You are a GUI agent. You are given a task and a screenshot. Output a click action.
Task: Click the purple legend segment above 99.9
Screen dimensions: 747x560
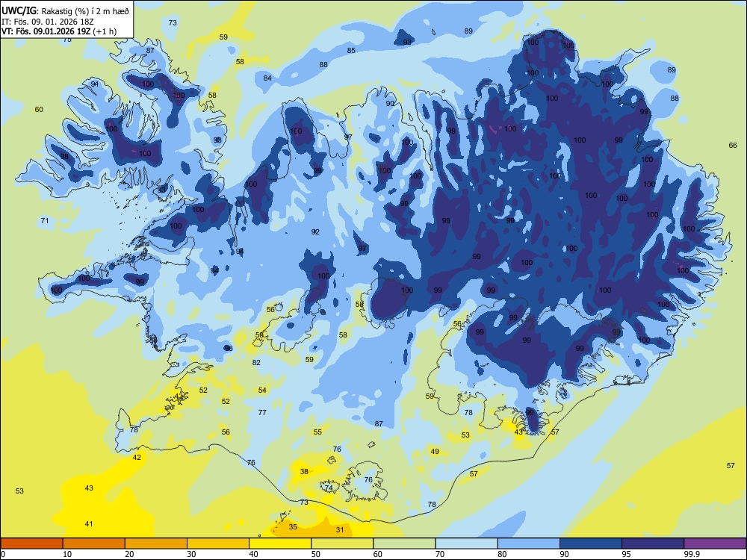tap(715, 544)
